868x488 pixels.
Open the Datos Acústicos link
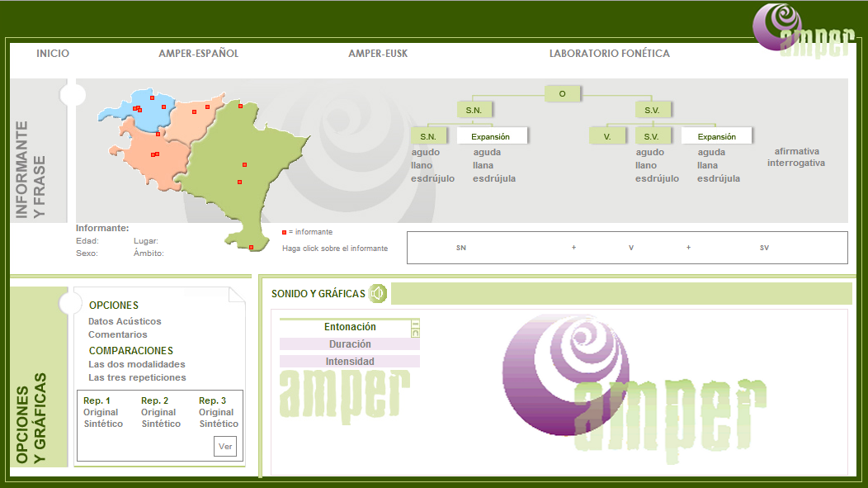tap(125, 321)
